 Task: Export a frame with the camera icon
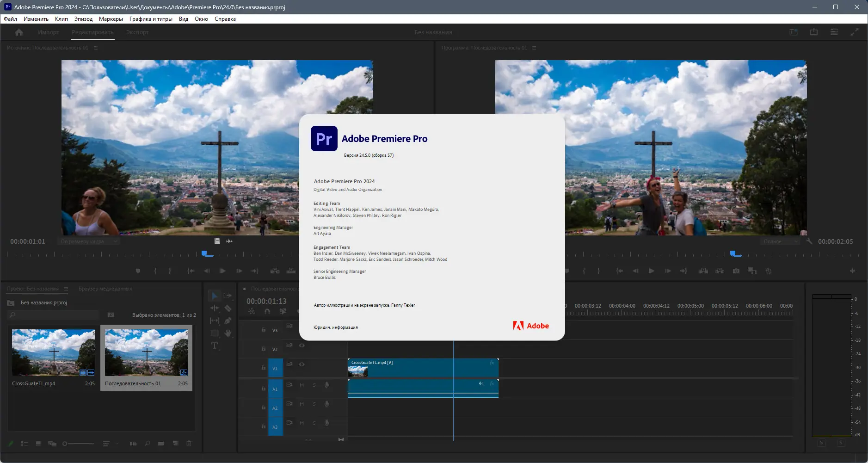tap(737, 271)
